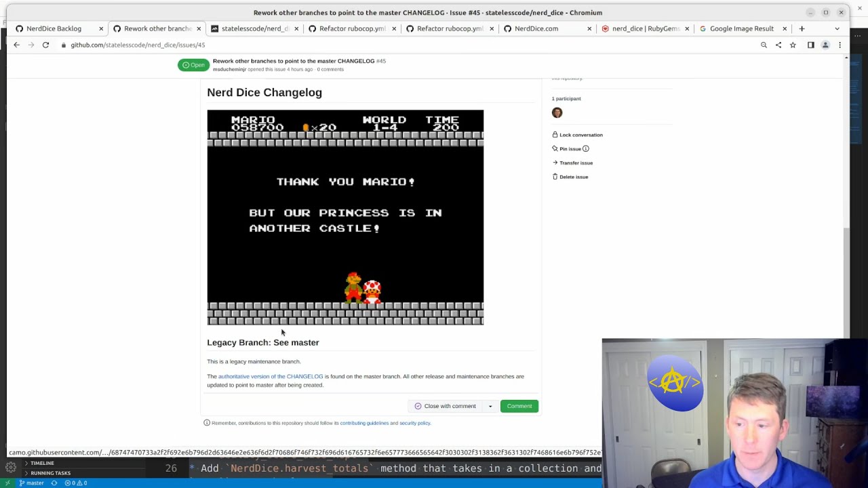The image size is (868, 488).
Task: Close the NerdDice Backlog tab
Action: (101, 28)
